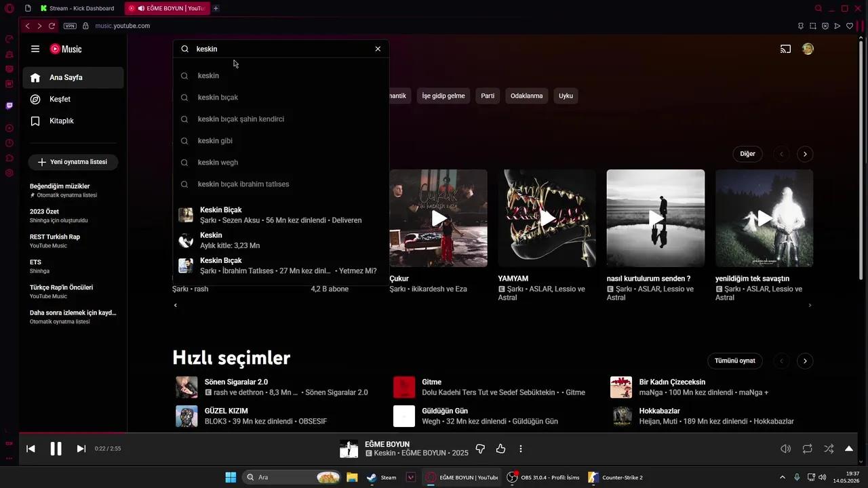
Task: Show next Hızlı seçimler with the right arrow
Action: (x=805, y=361)
